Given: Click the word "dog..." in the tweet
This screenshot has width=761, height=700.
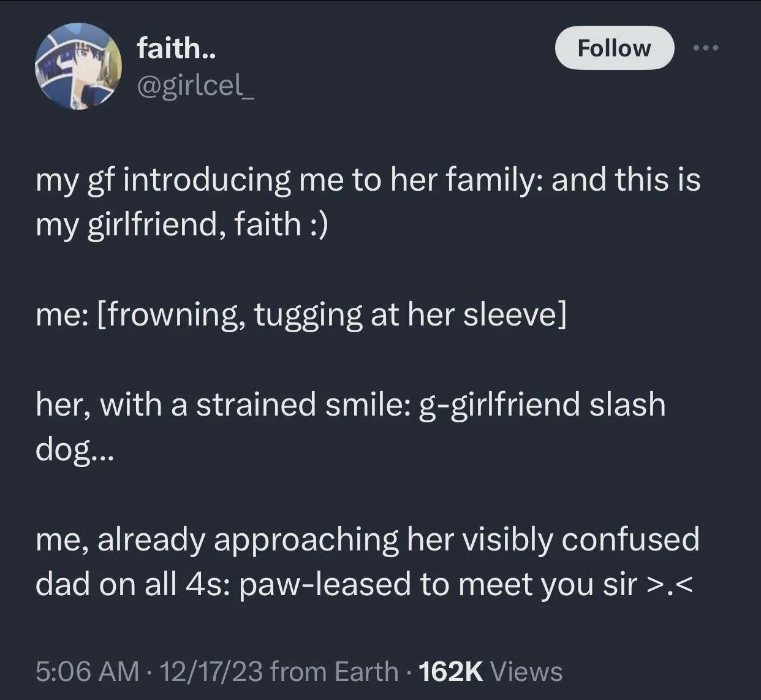Looking at the screenshot, I should [x=74, y=450].
